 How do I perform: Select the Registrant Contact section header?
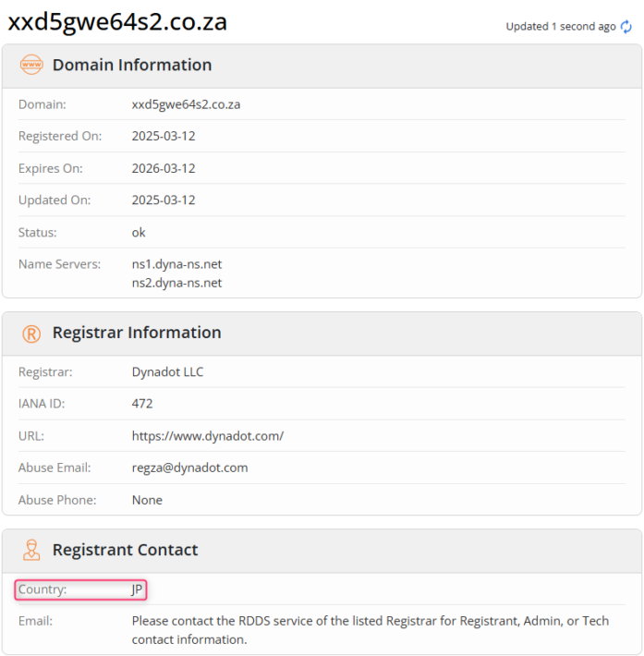tap(125, 551)
